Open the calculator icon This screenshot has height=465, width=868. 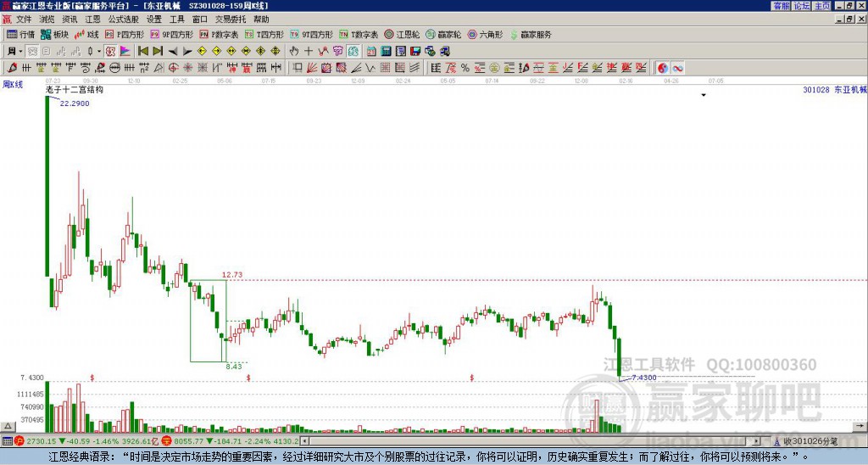pos(386,51)
